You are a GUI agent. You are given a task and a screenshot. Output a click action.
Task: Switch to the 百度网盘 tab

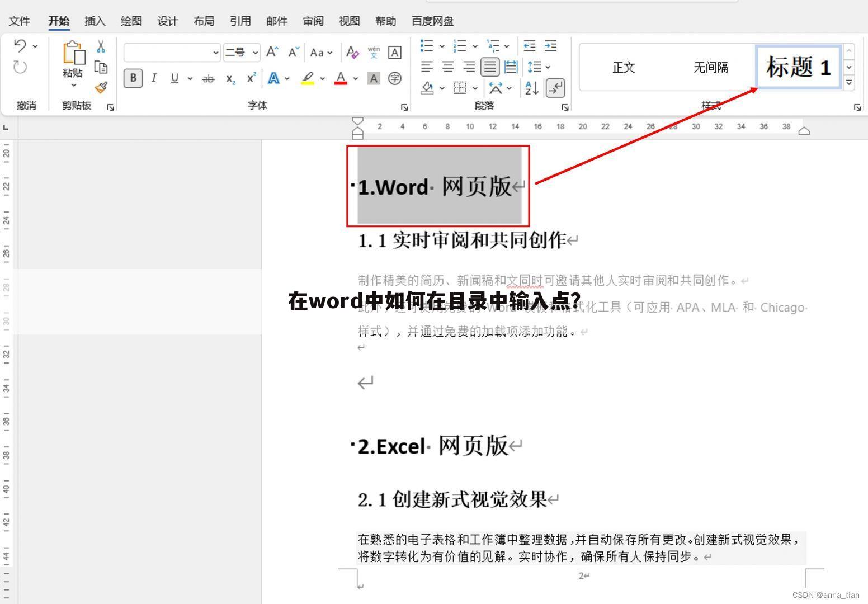(x=433, y=21)
